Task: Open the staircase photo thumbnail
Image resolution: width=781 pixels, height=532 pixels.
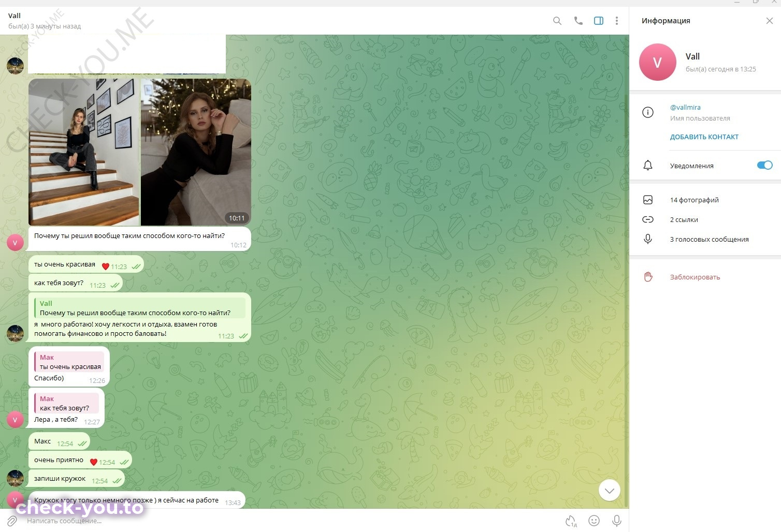Action: (84, 152)
